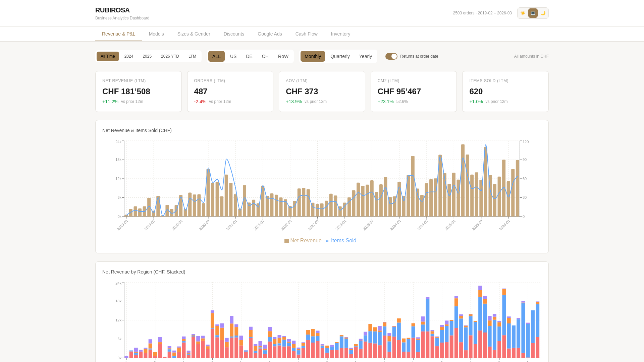644x362 pixels.
Task: Select system theme laptop icon
Action: pos(533,13)
